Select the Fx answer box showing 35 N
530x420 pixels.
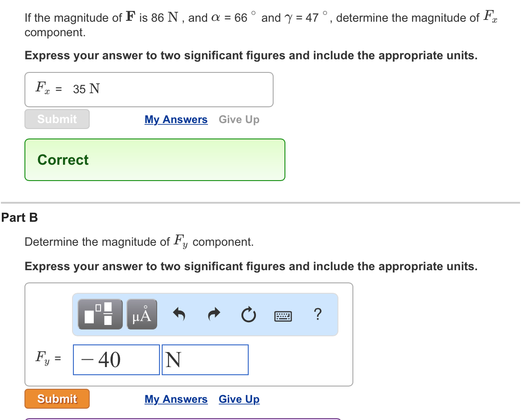pos(149,89)
